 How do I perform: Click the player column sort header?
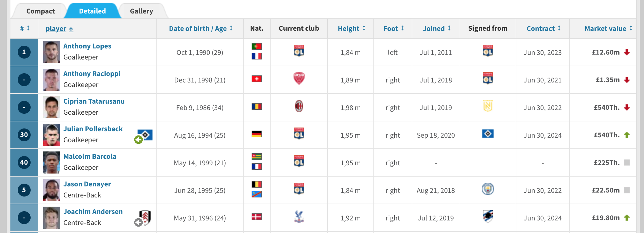(59, 29)
